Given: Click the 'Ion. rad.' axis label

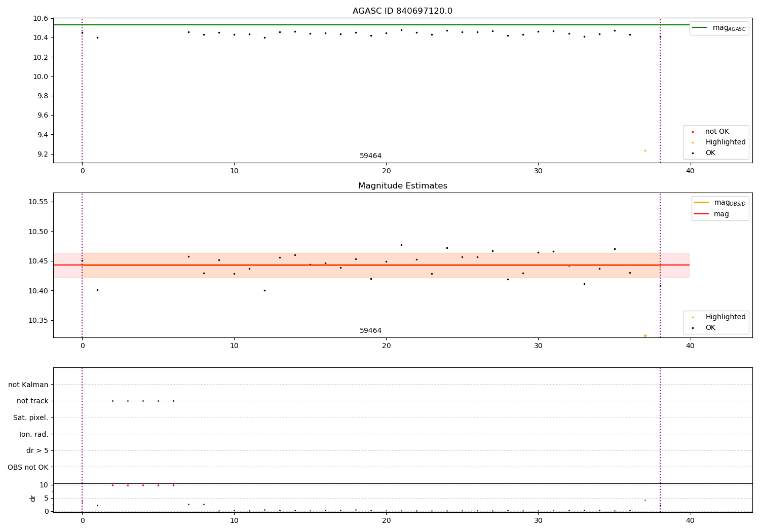Looking at the screenshot, I should click(34, 434).
